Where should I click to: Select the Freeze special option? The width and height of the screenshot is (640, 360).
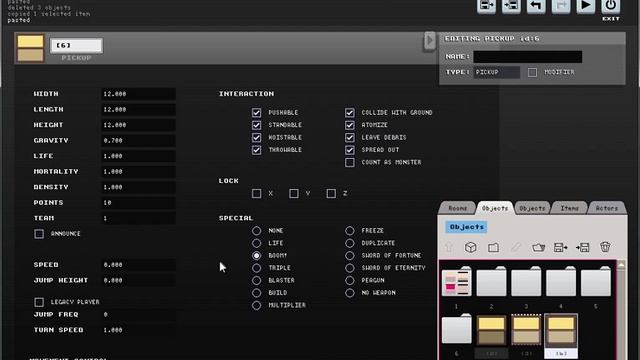pos(349,231)
